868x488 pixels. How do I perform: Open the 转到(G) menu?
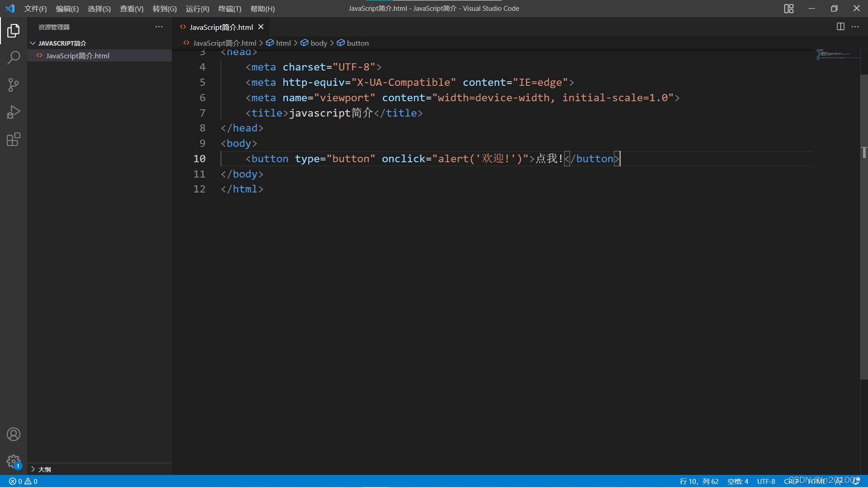point(165,9)
